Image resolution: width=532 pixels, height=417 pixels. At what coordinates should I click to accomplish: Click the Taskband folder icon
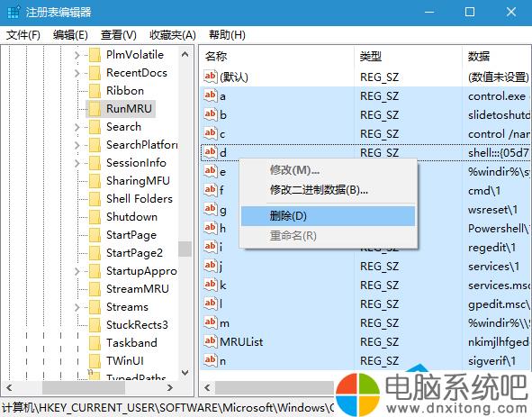95,342
